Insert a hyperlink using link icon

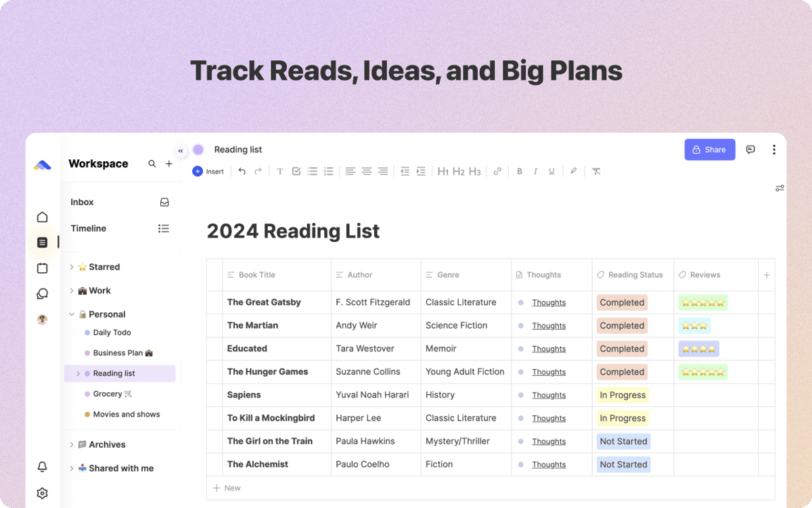tap(497, 171)
